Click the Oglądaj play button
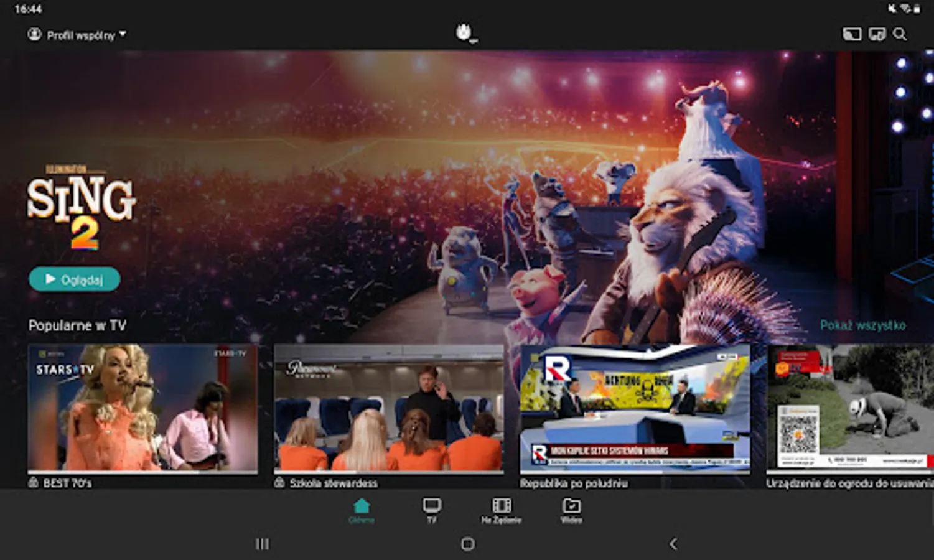This screenshot has height=560, width=934. [75, 279]
